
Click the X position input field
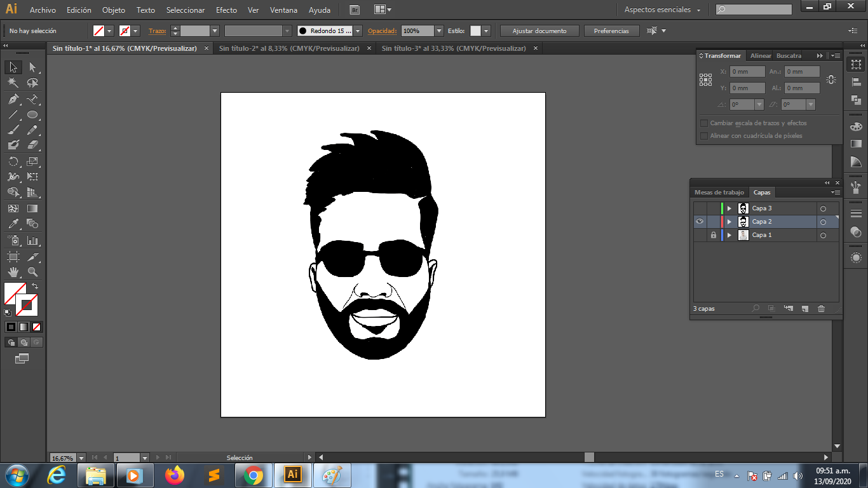(x=747, y=72)
